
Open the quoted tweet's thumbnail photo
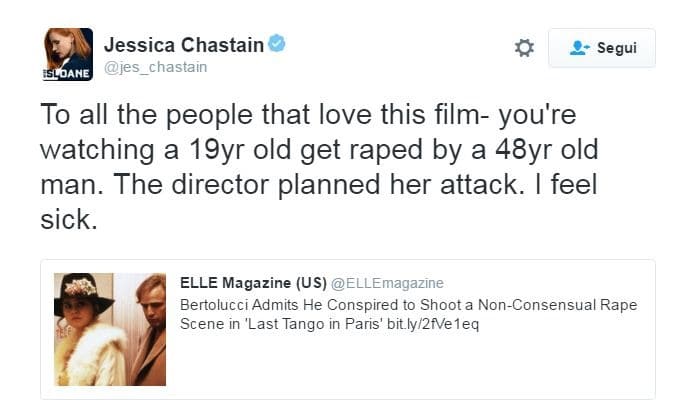click(x=110, y=329)
